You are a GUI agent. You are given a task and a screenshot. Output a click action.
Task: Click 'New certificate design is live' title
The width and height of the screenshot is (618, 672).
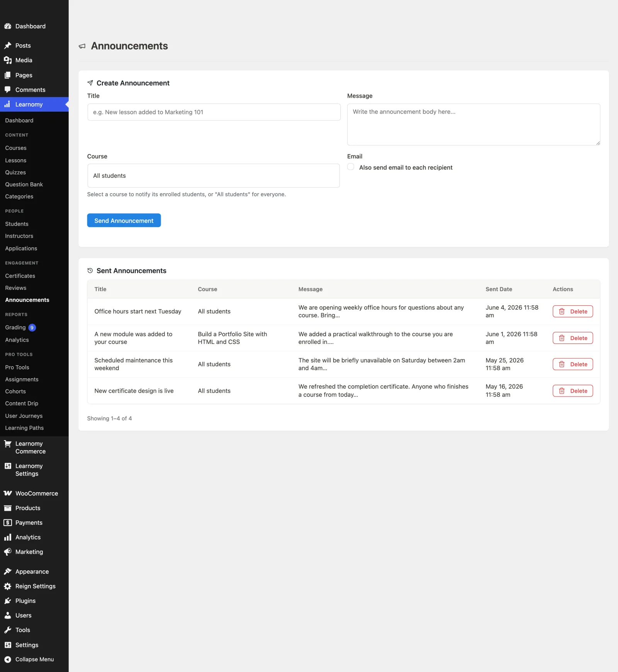(x=134, y=391)
